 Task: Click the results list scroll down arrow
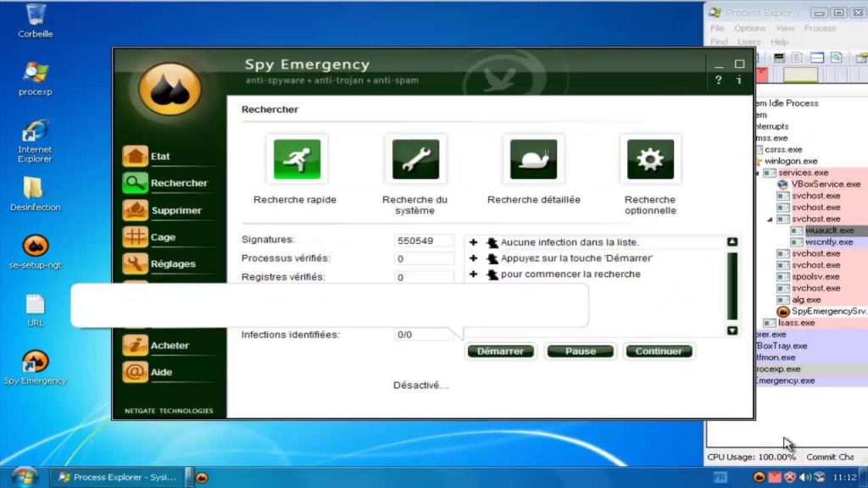(732, 330)
